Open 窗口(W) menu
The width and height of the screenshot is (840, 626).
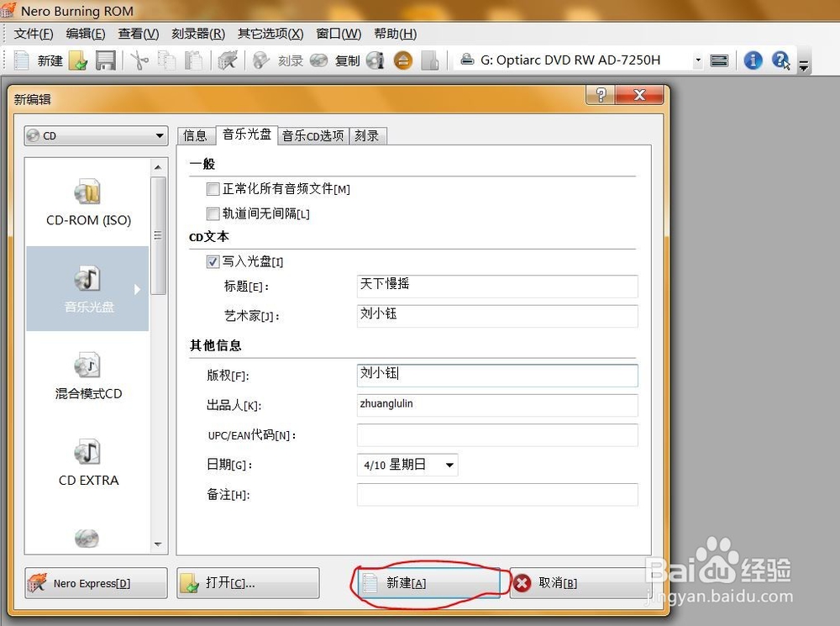[339, 34]
